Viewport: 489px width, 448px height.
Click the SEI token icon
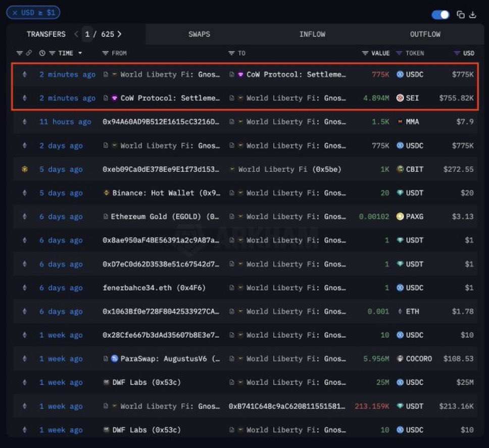tap(400, 98)
